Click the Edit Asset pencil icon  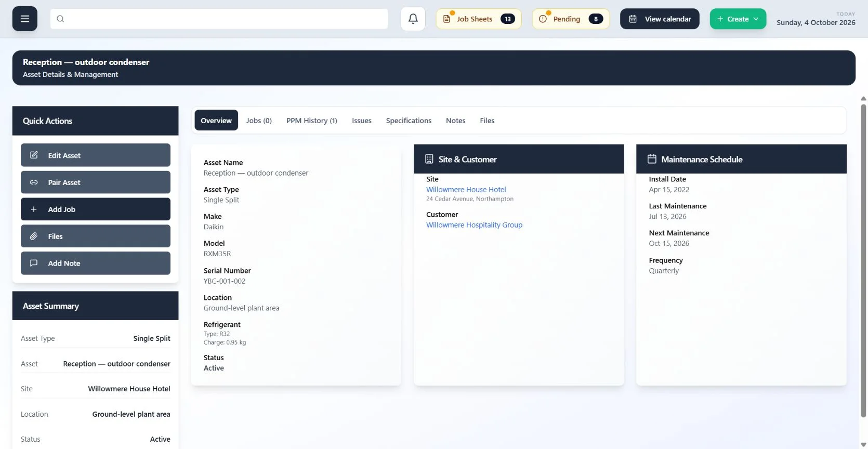click(34, 155)
